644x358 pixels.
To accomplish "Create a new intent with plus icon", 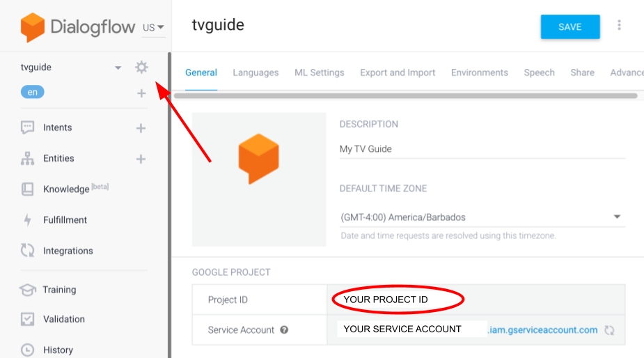I will coord(141,128).
